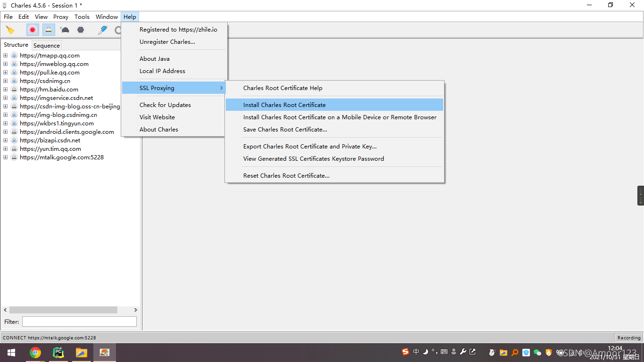This screenshot has height=362, width=644.
Task: Expand the https://img-blog.csdnimg.cn node
Action: coord(5,115)
